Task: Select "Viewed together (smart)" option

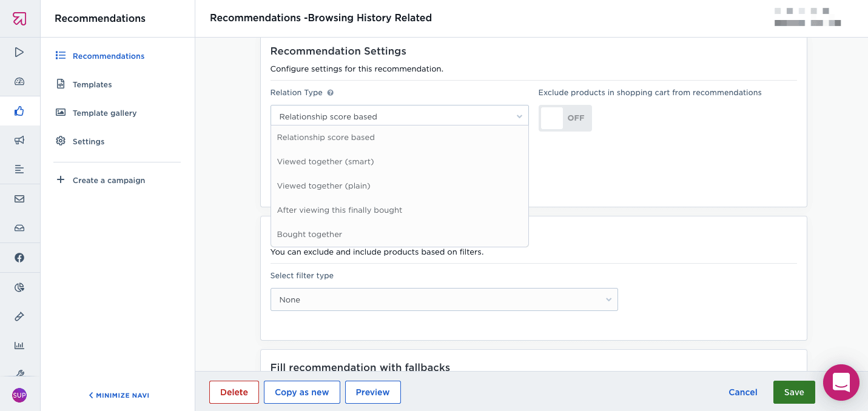Action: tap(326, 162)
